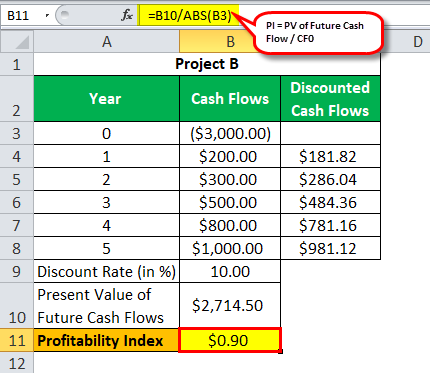Select the $200.00 cash flow cell

[x=230, y=156]
